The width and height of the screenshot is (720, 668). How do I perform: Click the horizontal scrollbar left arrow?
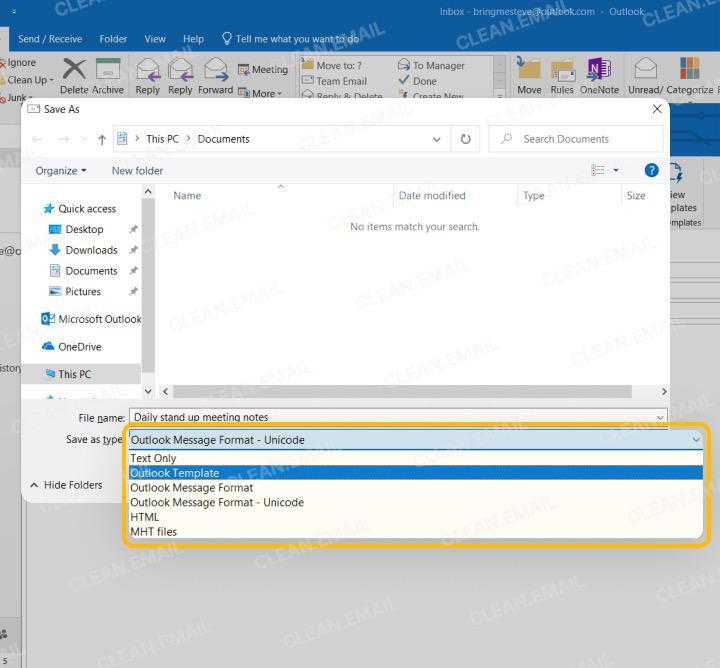pyautogui.click(x=166, y=392)
